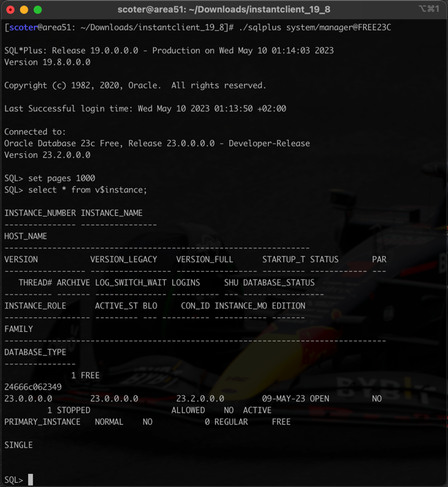Click the "Version 23.2.0.0.0" line
This screenshot has height=487, width=448.
(48, 155)
